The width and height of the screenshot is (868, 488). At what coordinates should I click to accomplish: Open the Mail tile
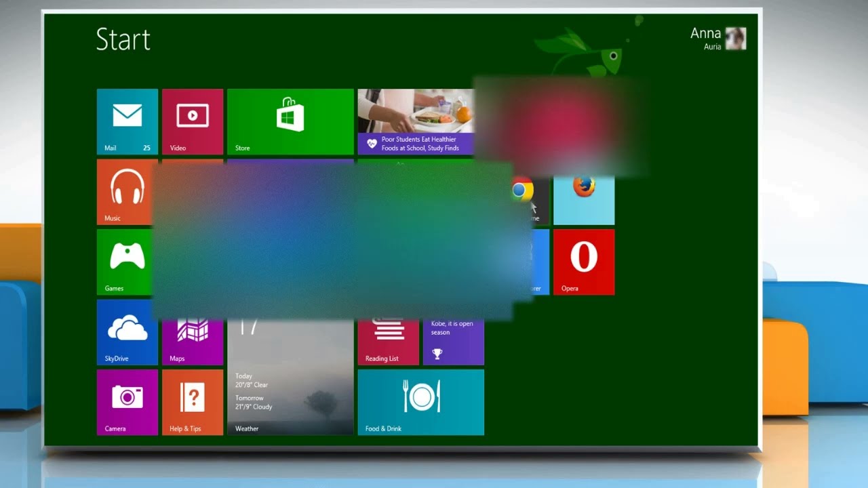(127, 122)
